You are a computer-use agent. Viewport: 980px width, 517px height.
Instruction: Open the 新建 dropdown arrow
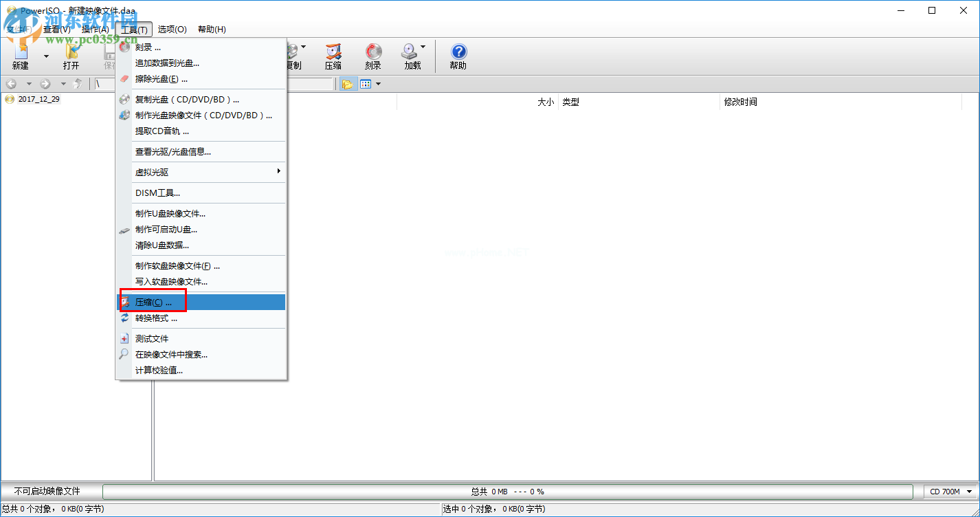click(x=46, y=56)
